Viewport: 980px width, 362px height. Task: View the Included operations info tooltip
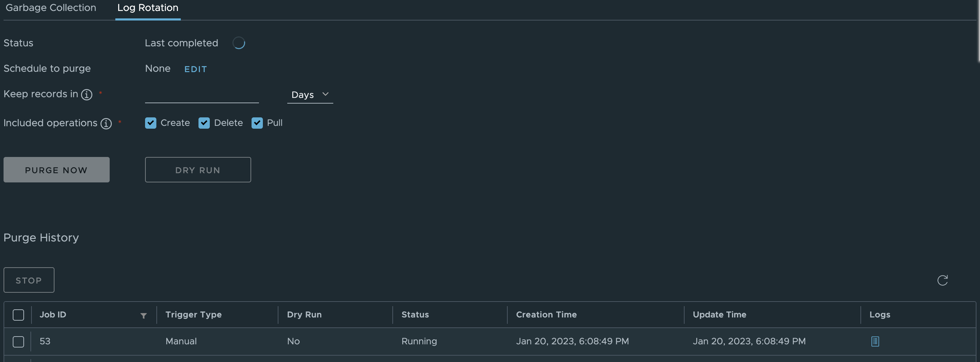[x=106, y=124]
